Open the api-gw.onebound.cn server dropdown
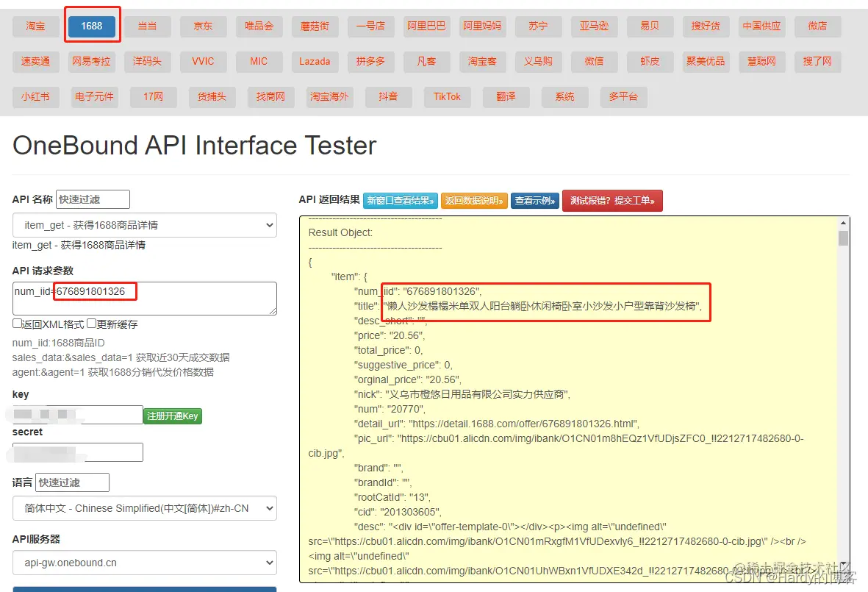The image size is (868, 592). tap(145, 563)
